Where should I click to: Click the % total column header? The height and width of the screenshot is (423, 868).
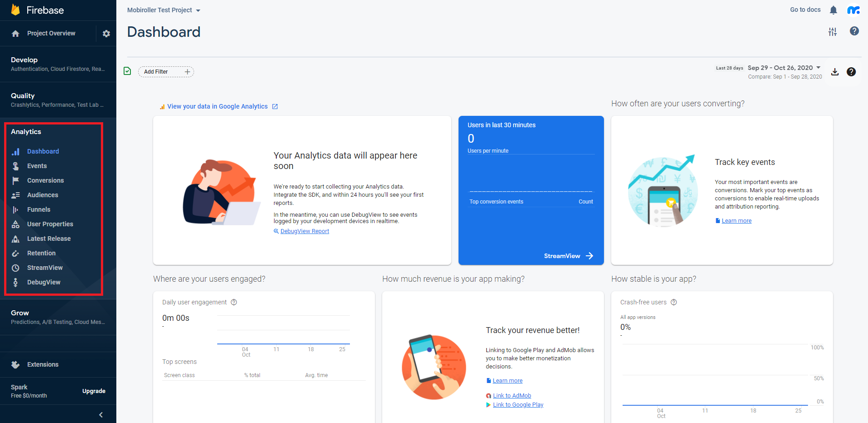[x=252, y=375]
